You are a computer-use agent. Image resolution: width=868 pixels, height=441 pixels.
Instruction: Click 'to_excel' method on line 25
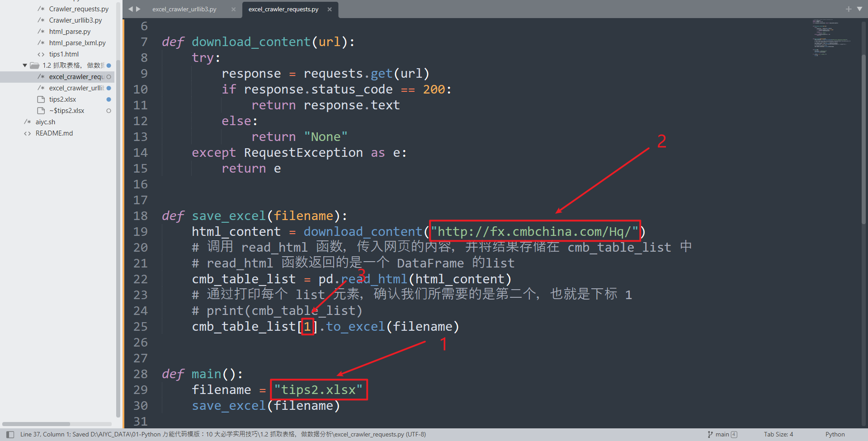(355, 327)
